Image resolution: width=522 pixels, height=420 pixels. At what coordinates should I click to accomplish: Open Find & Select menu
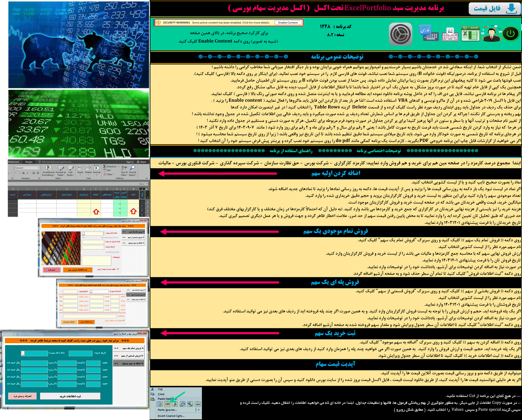[x=132, y=171]
